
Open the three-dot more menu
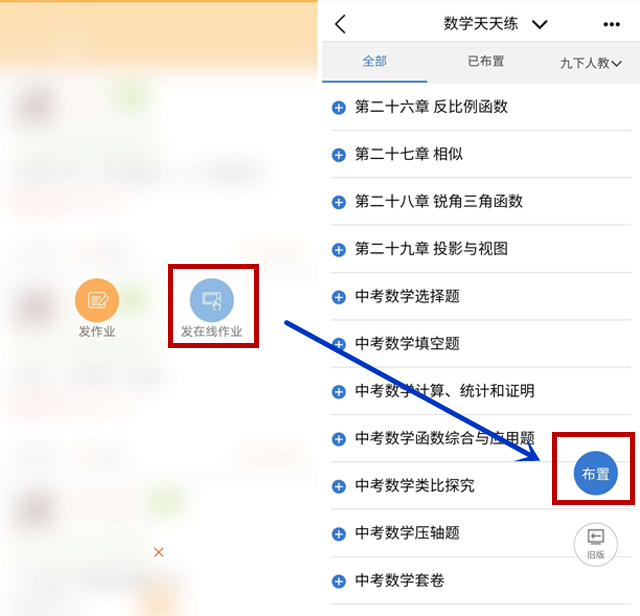(611, 24)
